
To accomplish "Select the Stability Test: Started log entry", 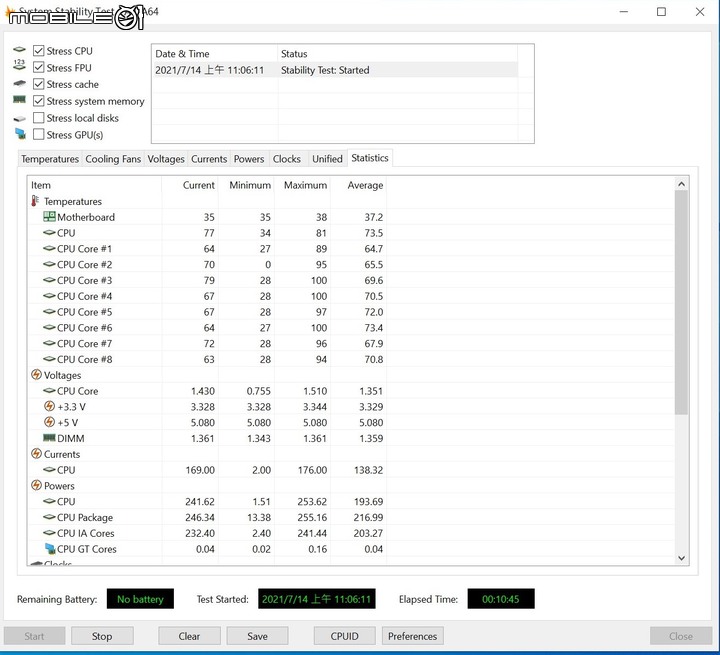I will [x=335, y=70].
